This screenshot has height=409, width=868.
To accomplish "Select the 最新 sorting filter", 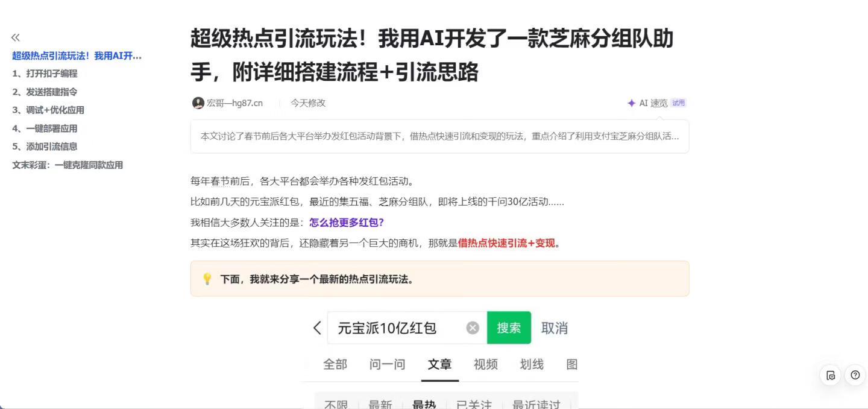I will click(381, 405).
